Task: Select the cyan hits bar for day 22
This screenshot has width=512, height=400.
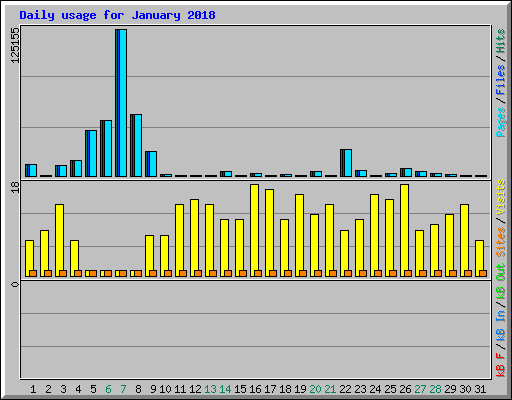Action: [346, 163]
